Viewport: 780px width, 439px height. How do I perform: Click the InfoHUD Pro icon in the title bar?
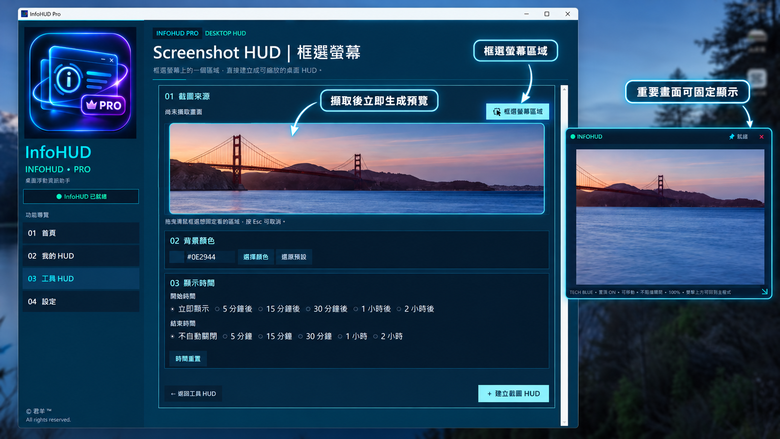click(x=24, y=14)
